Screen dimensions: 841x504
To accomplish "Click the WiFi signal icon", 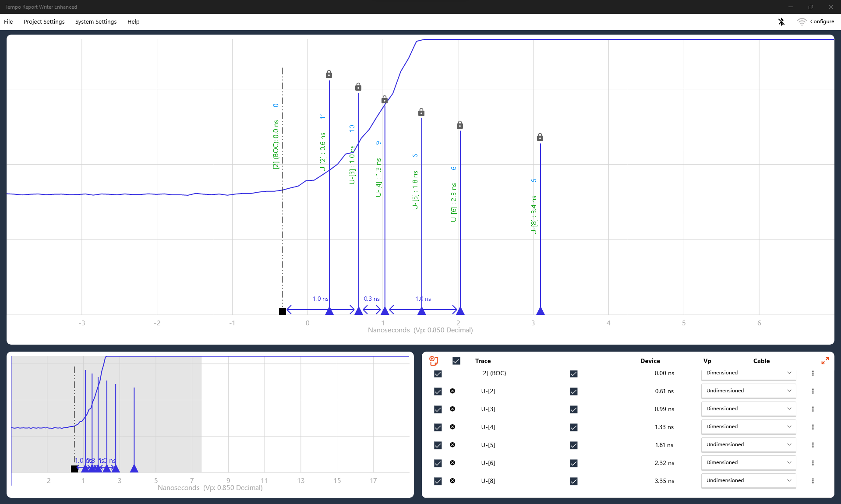I will pyautogui.click(x=801, y=21).
